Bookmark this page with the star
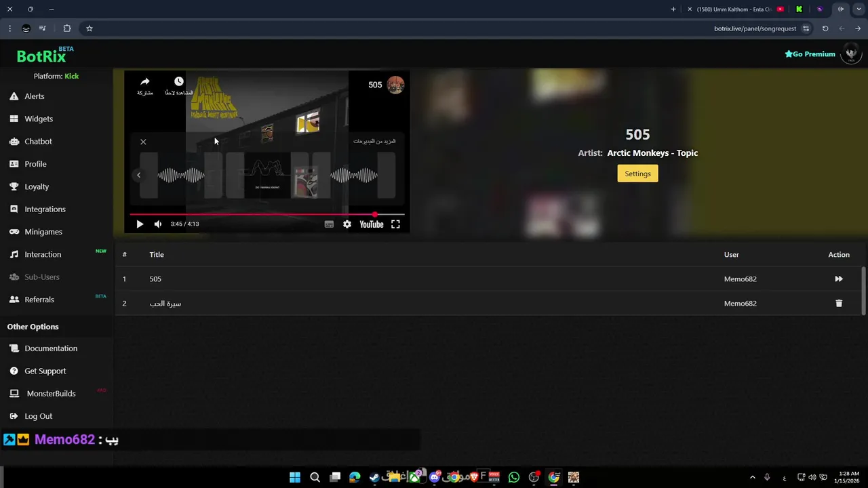The height and width of the screenshot is (488, 868). click(89, 28)
